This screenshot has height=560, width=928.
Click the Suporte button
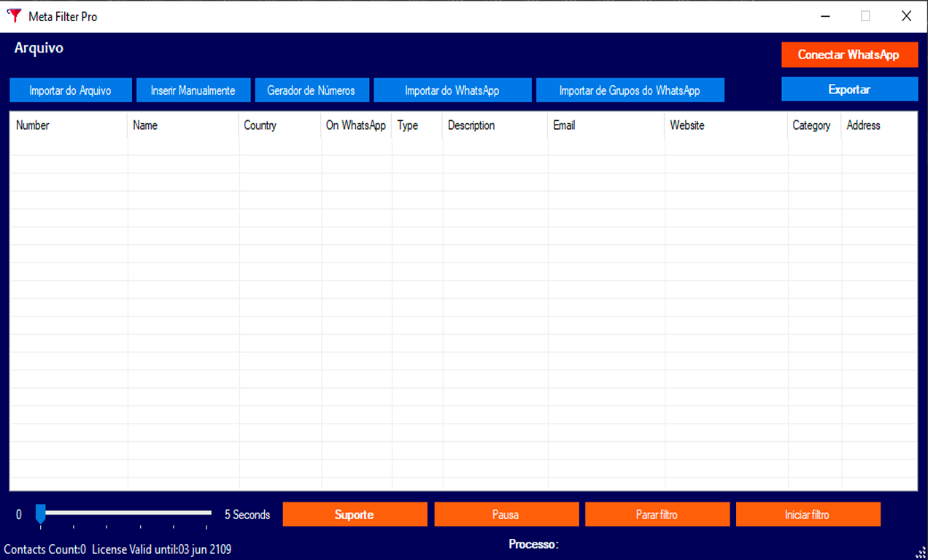pos(355,514)
